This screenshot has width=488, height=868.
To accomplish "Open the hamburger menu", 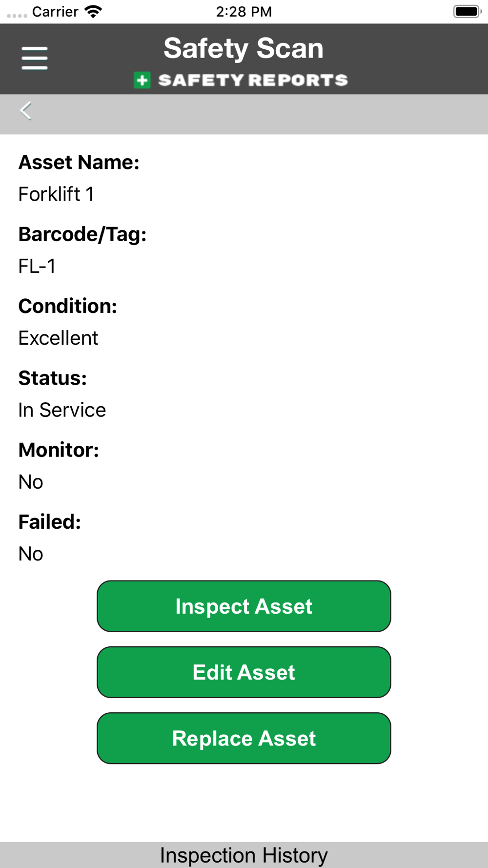I will pos(35,59).
